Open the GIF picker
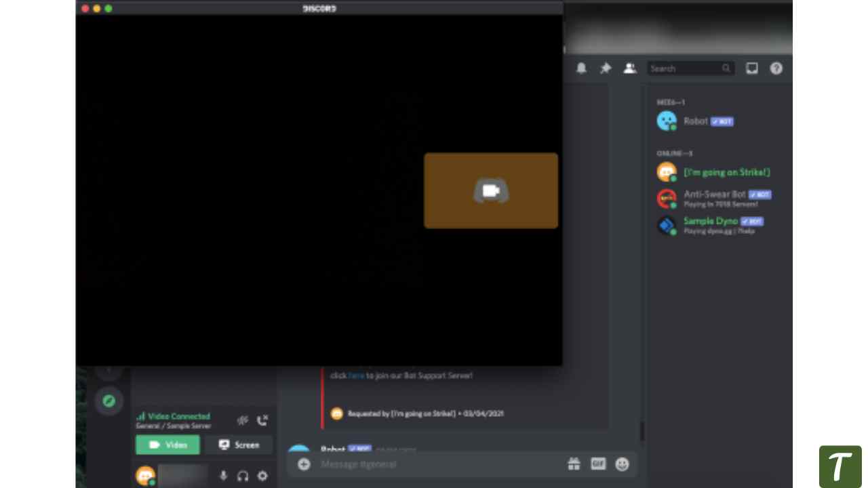 click(x=598, y=464)
